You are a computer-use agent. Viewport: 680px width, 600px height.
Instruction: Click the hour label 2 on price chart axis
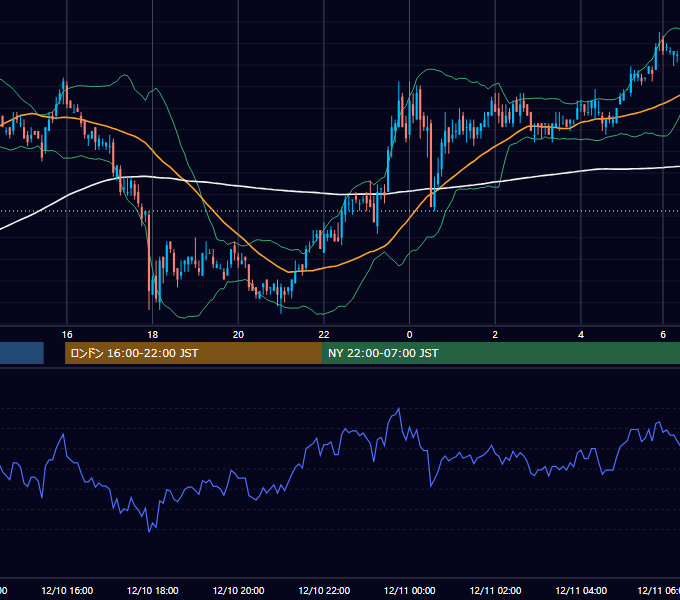coord(495,335)
